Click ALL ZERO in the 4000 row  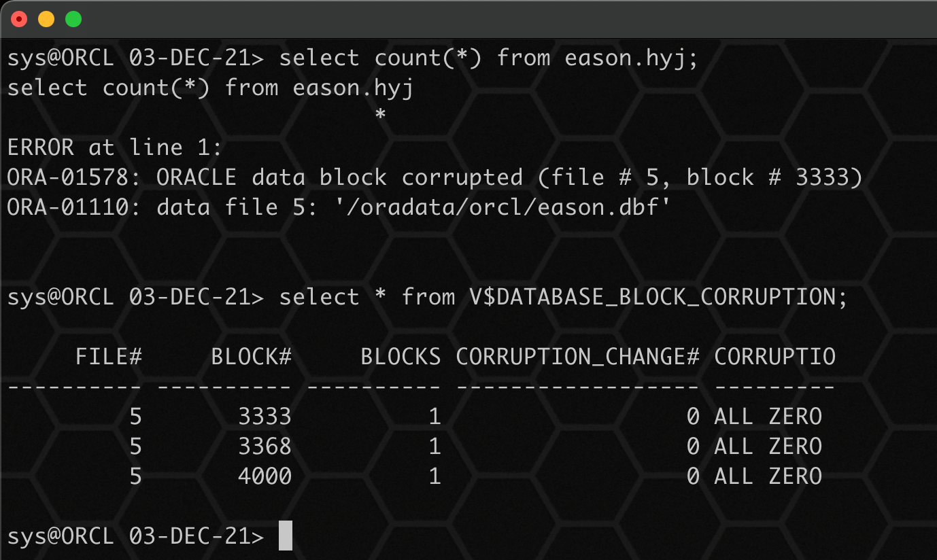(x=768, y=476)
